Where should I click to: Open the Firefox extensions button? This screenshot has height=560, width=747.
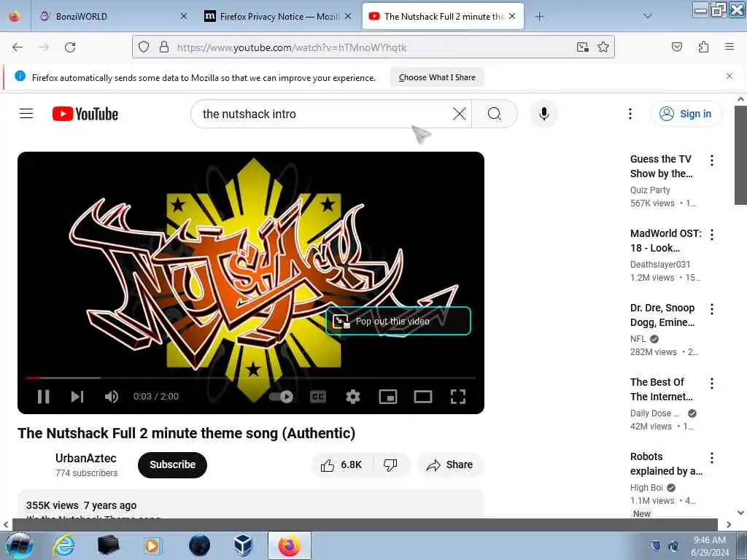click(704, 47)
